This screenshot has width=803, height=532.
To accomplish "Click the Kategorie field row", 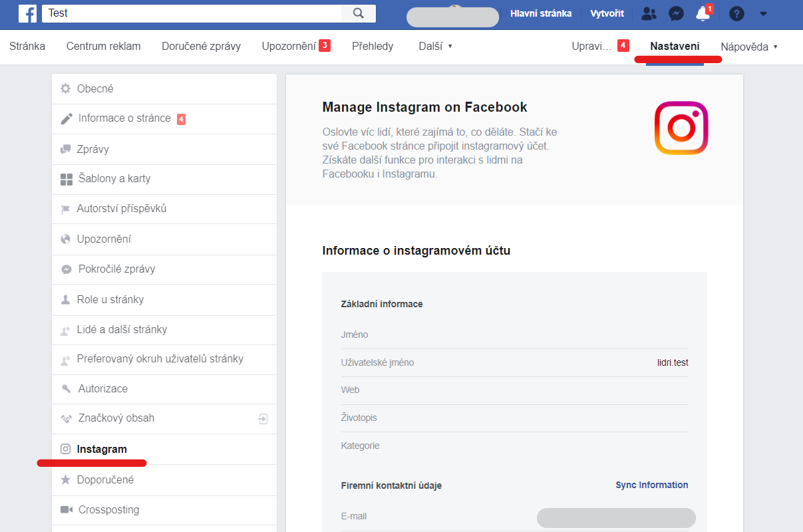I will (x=514, y=446).
